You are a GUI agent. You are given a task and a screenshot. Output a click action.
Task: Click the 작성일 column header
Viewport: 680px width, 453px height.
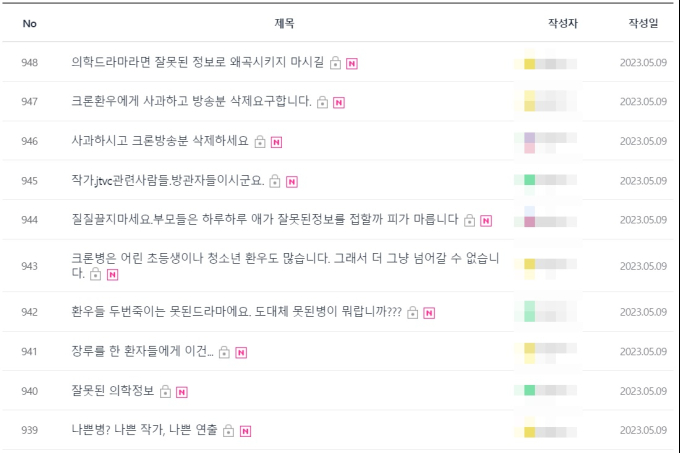pyautogui.click(x=643, y=23)
